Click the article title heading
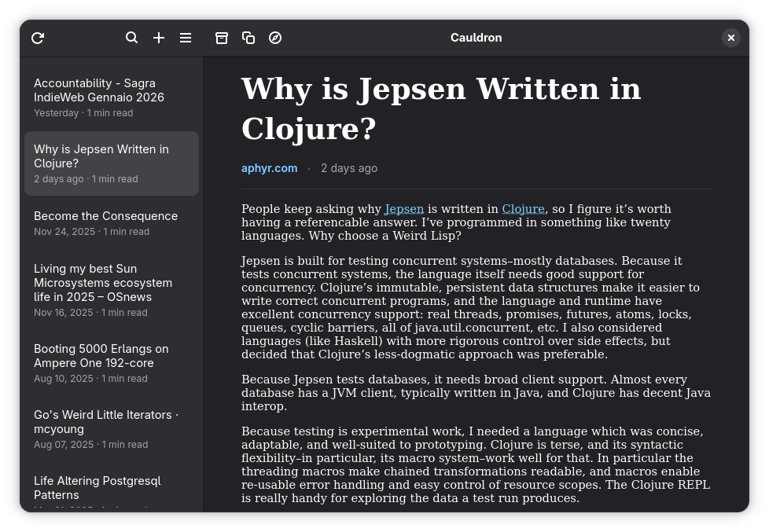 click(x=441, y=109)
